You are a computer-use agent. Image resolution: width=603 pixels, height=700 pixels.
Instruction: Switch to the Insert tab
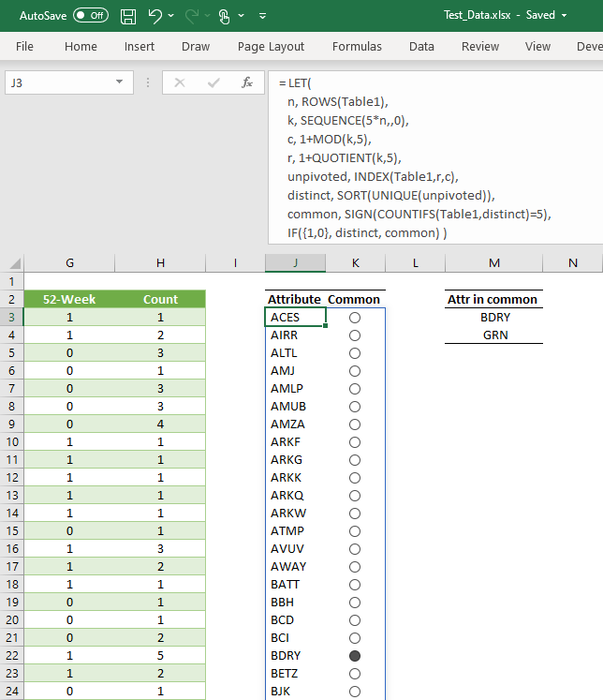pos(140,47)
